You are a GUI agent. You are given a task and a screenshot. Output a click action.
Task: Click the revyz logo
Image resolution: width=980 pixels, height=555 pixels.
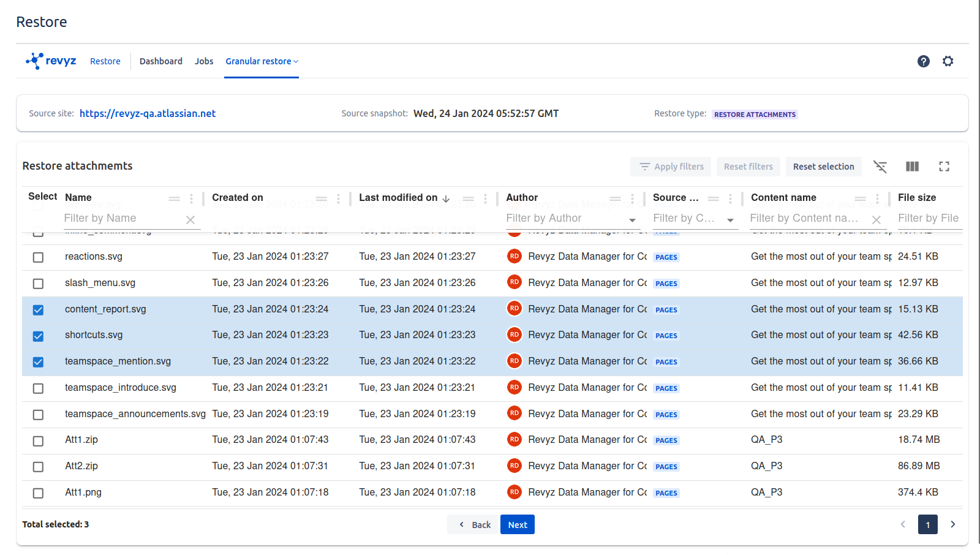pyautogui.click(x=51, y=61)
